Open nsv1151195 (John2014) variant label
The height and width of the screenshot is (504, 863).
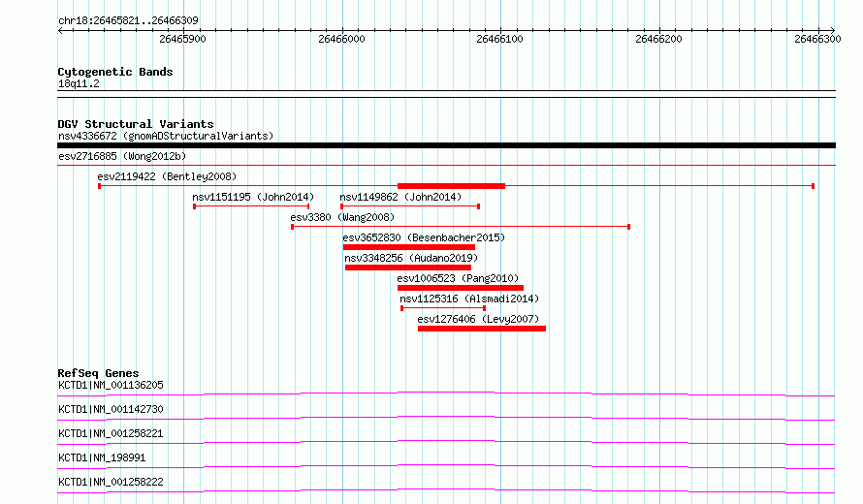click(x=253, y=197)
